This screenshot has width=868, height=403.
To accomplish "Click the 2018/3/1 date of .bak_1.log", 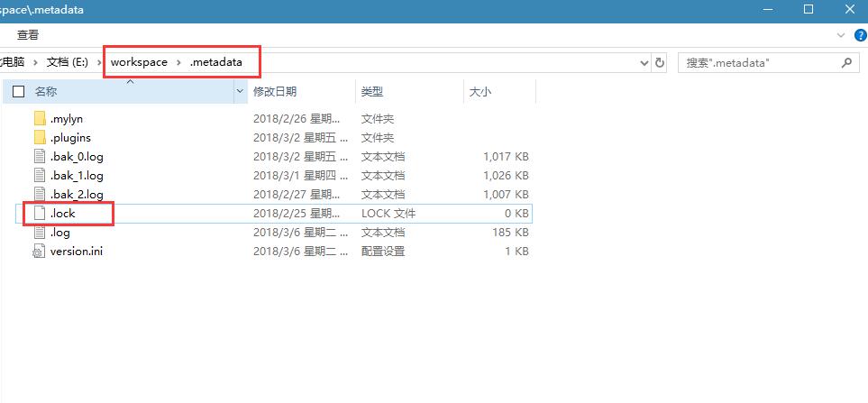I will coord(300,176).
